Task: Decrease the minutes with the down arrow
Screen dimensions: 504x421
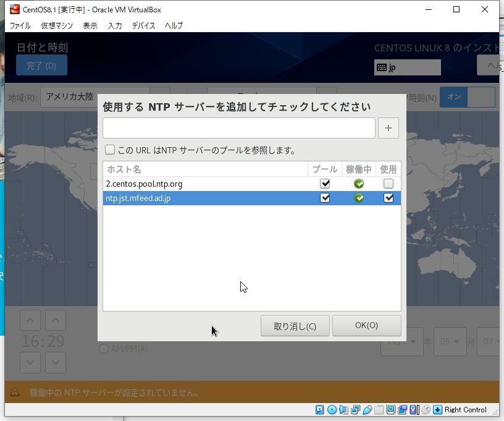Action: 56,362
